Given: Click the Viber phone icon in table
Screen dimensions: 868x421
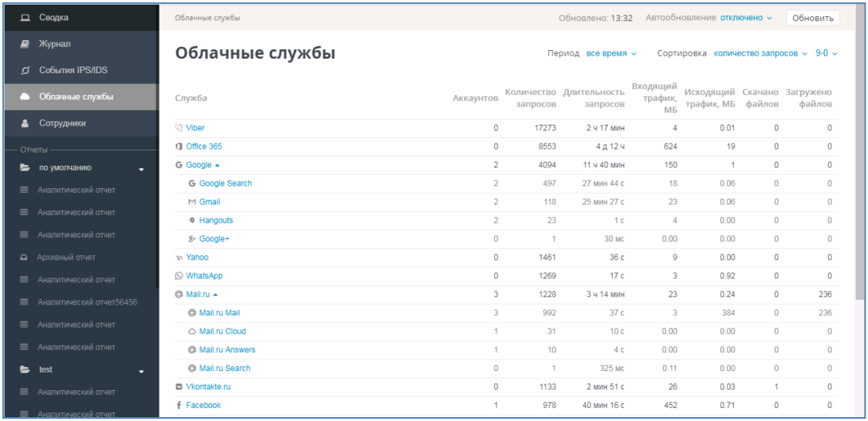Looking at the screenshot, I should [178, 128].
